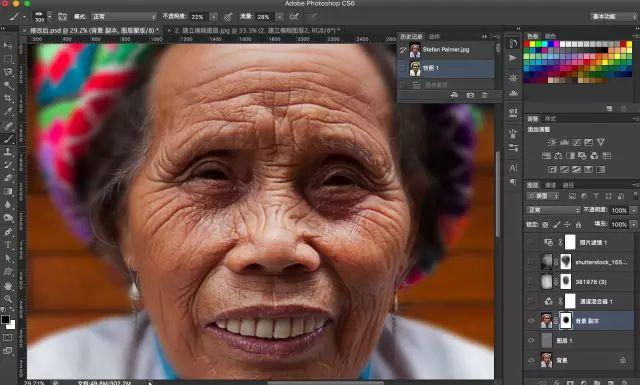
Task: Select the Hand tool
Action: pyautogui.click(x=8, y=285)
